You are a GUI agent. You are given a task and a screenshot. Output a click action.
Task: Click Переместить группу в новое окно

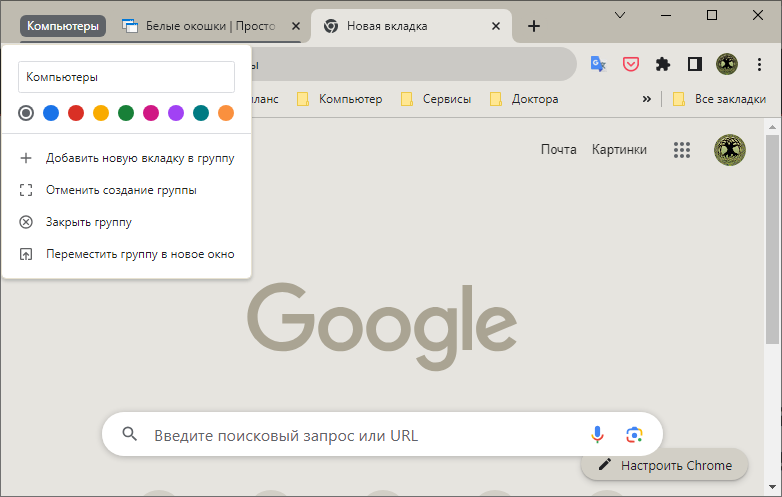(126, 254)
